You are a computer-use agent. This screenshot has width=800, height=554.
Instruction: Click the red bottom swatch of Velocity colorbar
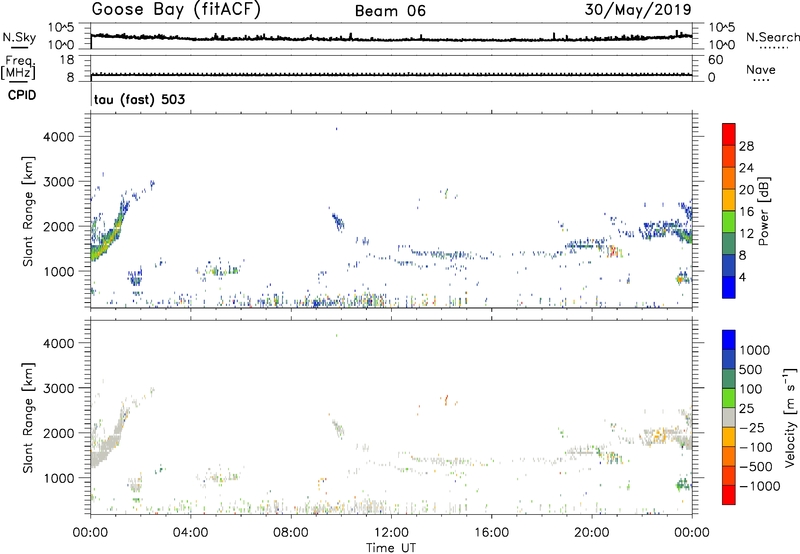[729, 495]
